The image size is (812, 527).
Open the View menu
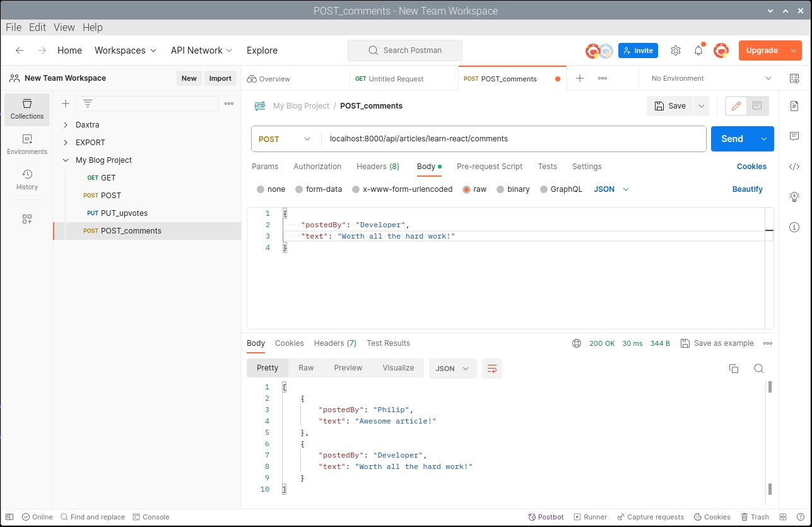pos(64,27)
